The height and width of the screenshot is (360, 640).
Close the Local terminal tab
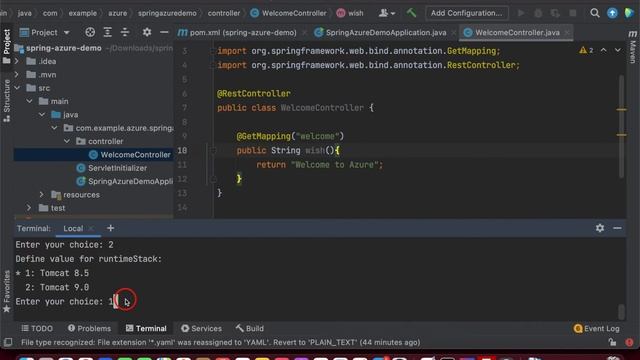click(x=91, y=228)
